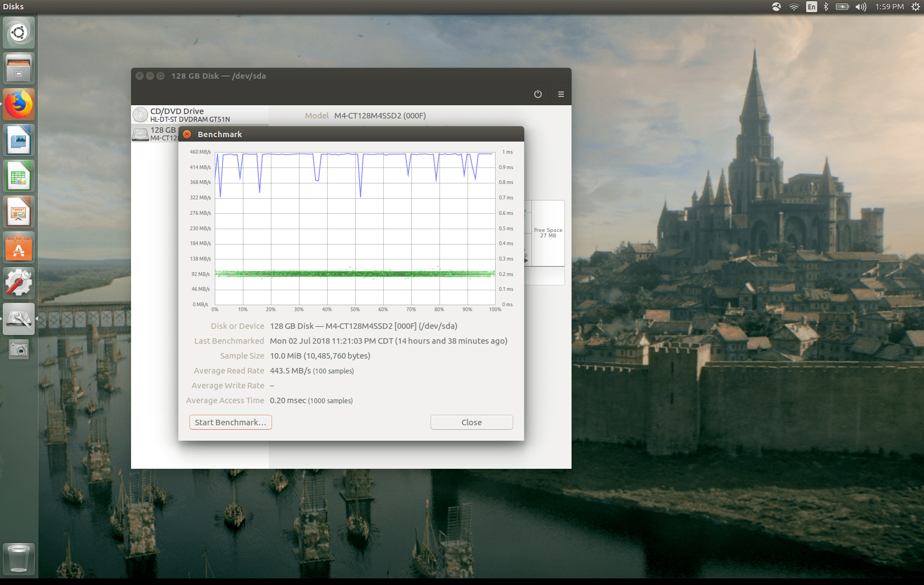Click the Last Benchmarked date text

coord(389,341)
